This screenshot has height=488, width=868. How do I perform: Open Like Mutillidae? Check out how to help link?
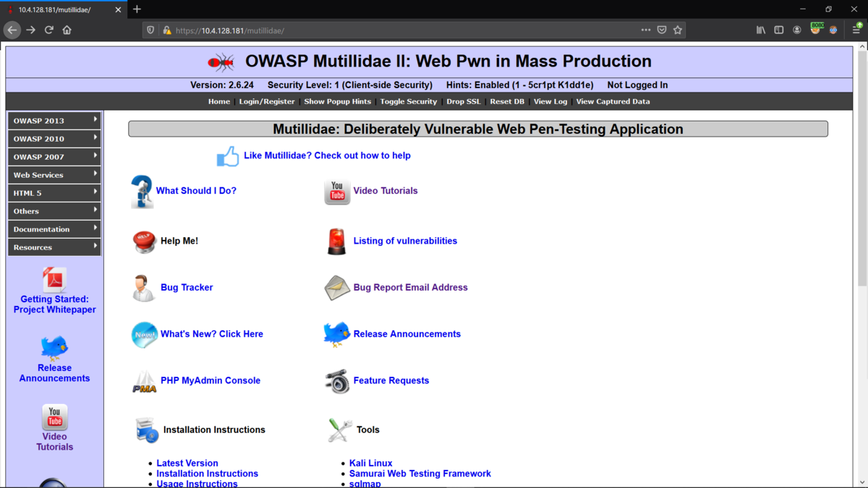click(327, 155)
